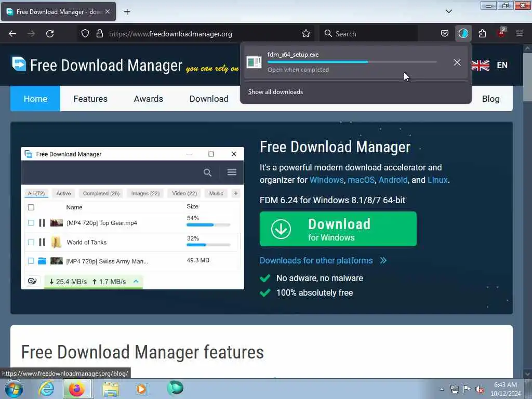
Task: Select the Music filter tab
Action: pyautogui.click(x=216, y=193)
